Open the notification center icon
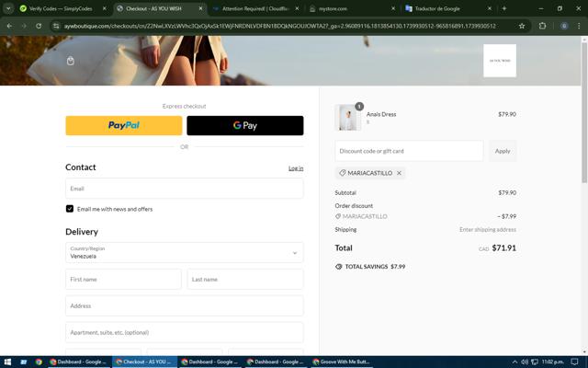588x368 pixels. click(574, 362)
